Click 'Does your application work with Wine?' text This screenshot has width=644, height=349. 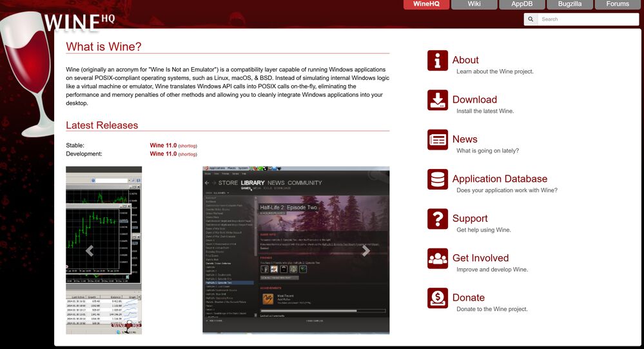point(507,190)
